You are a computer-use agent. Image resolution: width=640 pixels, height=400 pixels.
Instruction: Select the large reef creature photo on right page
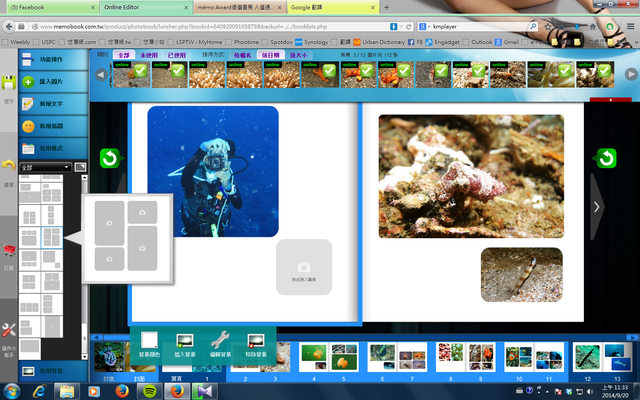click(x=471, y=176)
